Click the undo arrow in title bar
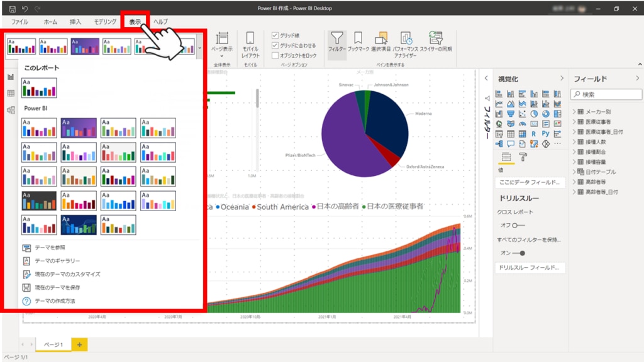This screenshot has height=362, width=644. (x=25, y=9)
